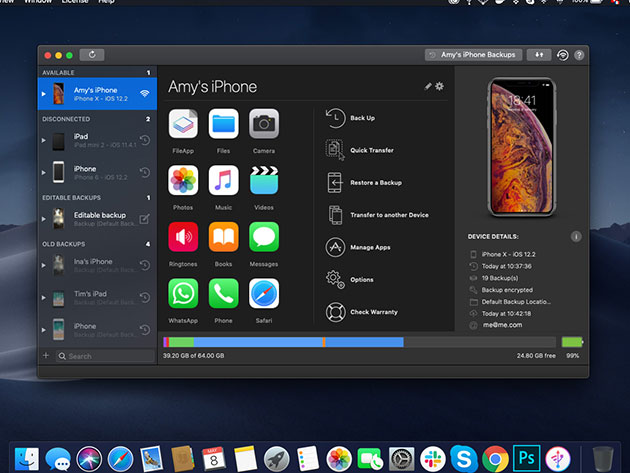Open the Messages icon in app grid
Screen dimensions: 630x473
click(264, 237)
